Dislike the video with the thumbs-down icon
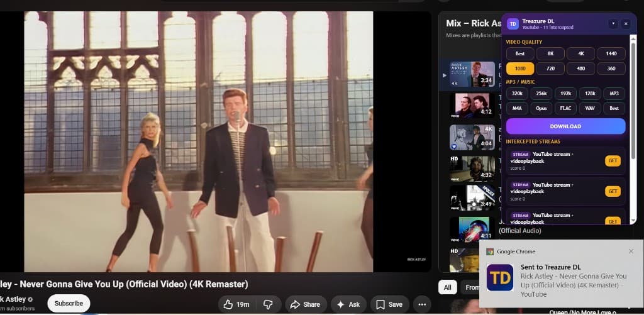 [x=268, y=304]
